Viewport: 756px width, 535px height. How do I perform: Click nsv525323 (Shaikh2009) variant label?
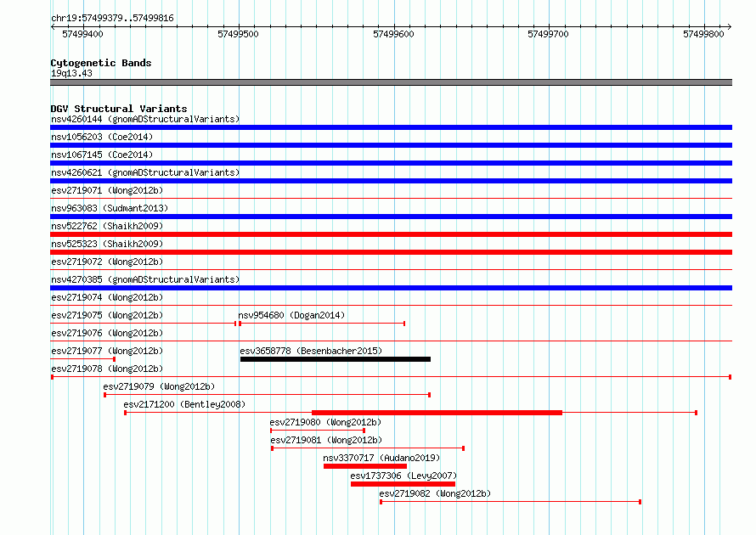(107, 244)
